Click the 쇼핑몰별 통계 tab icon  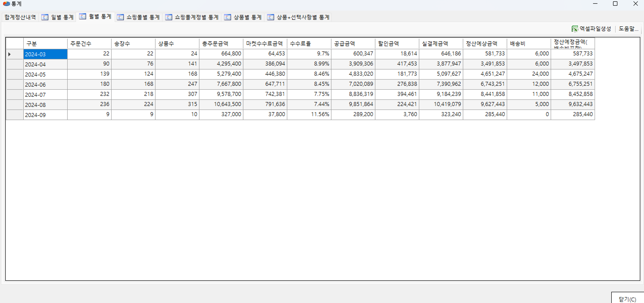120,17
